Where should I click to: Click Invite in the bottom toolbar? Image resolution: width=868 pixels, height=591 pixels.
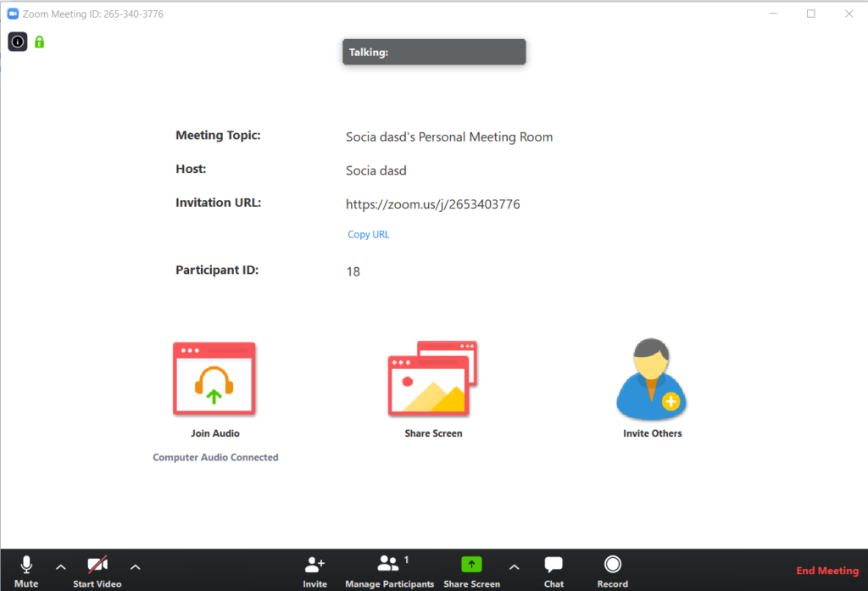315,571
